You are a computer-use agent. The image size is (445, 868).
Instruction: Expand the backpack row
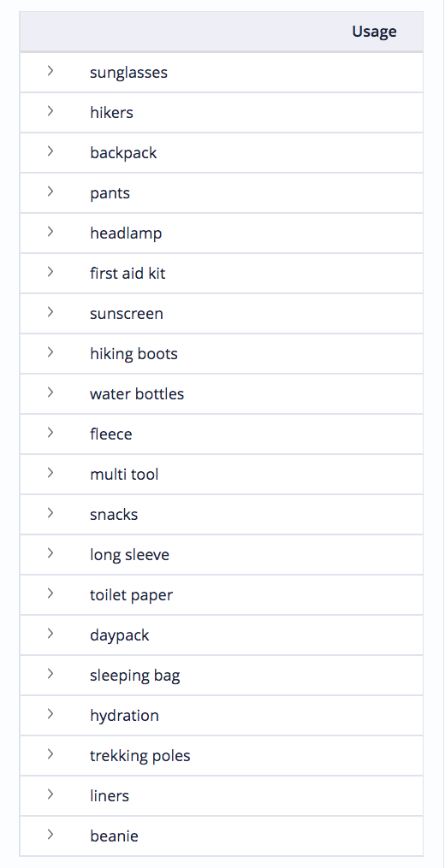50,151
